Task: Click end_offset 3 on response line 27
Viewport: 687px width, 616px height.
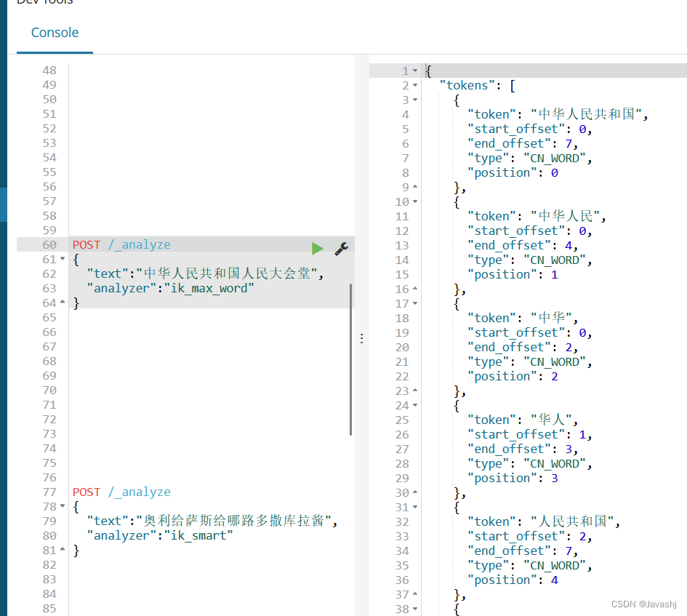Action: (569, 449)
